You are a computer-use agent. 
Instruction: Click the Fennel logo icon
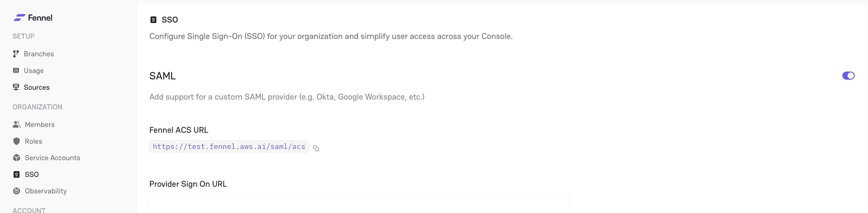[19, 18]
